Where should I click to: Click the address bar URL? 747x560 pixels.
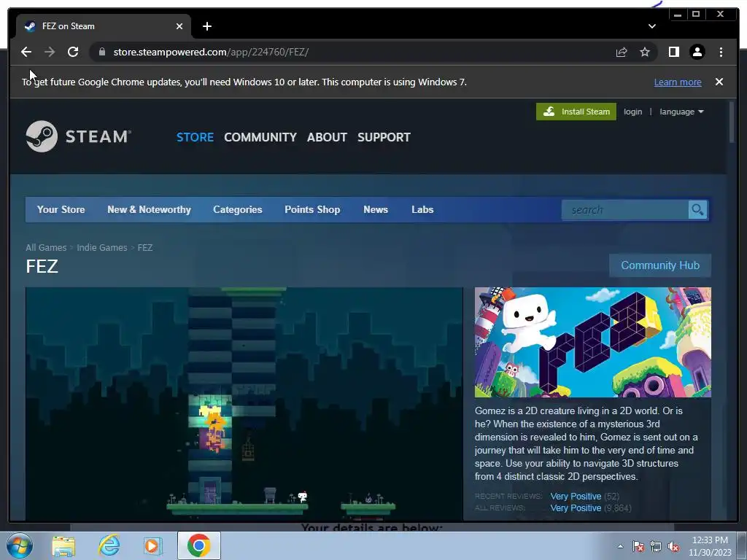click(211, 52)
